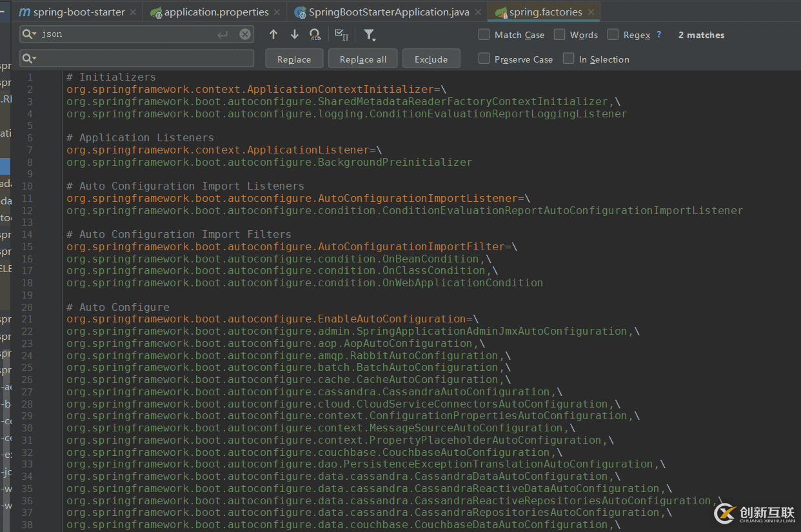Clear the json search text
This screenshot has height=532, width=801.
coord(245,35)
